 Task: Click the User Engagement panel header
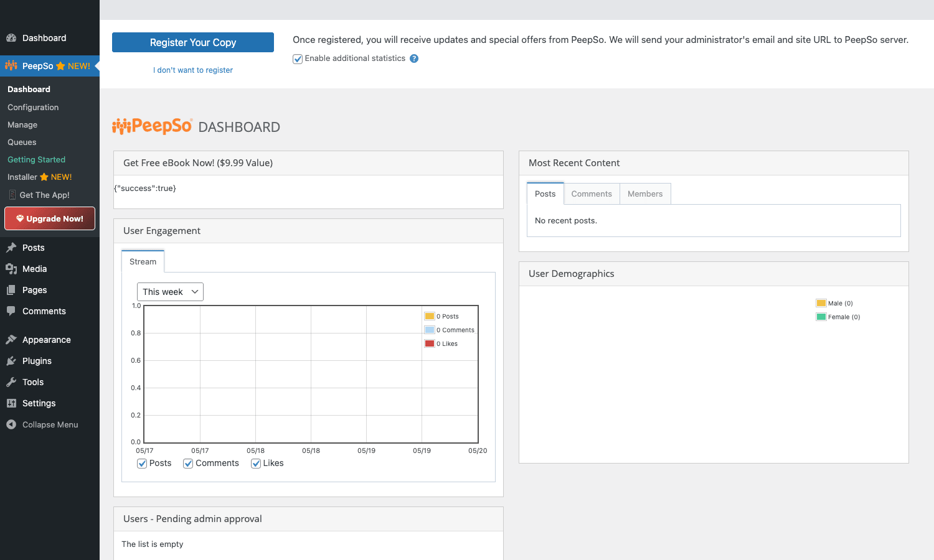tap(308, 231)
